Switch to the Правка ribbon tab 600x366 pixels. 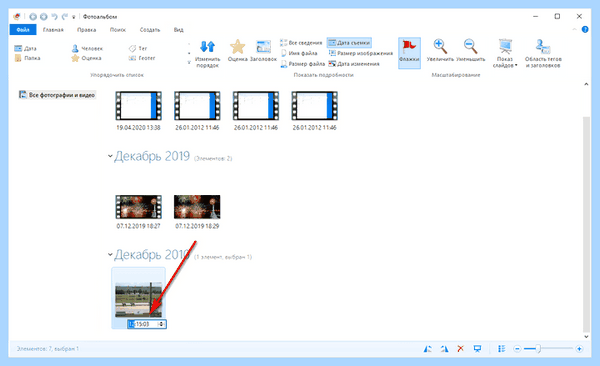(86, 29)
